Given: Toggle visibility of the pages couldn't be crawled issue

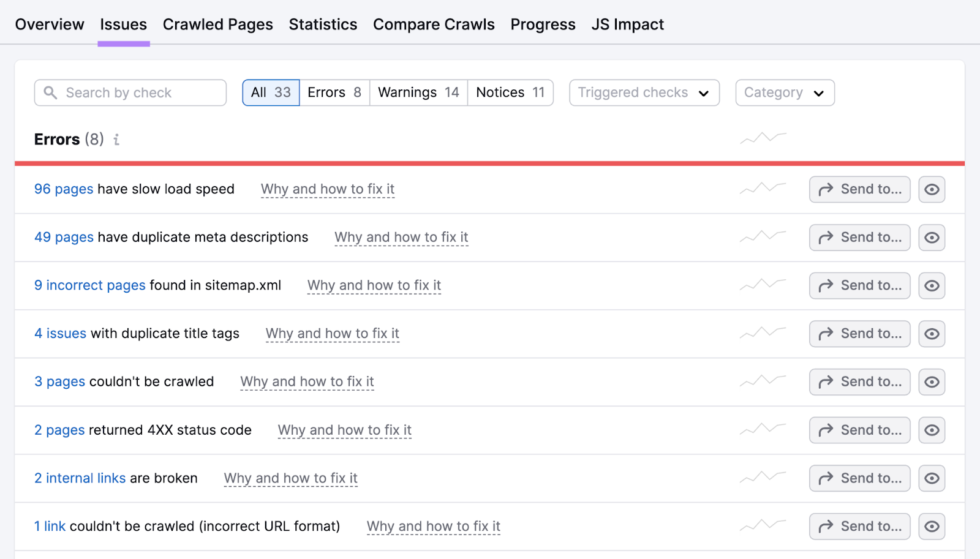Looking at the screenshot, I should click(x=932, y=381).
